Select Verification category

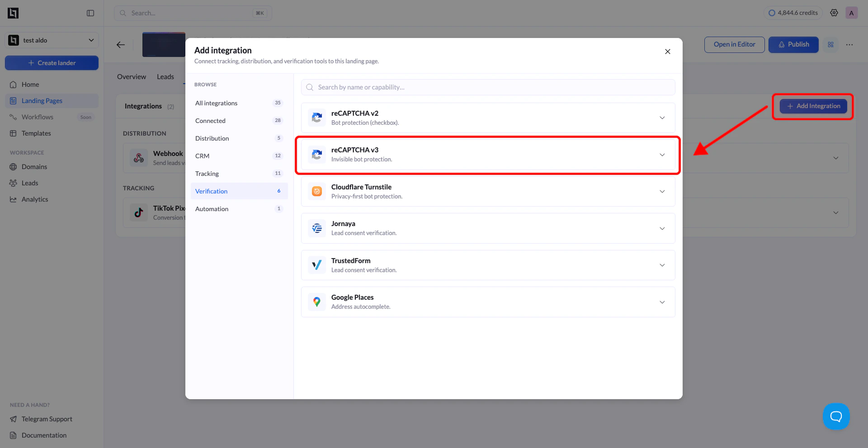239,191
